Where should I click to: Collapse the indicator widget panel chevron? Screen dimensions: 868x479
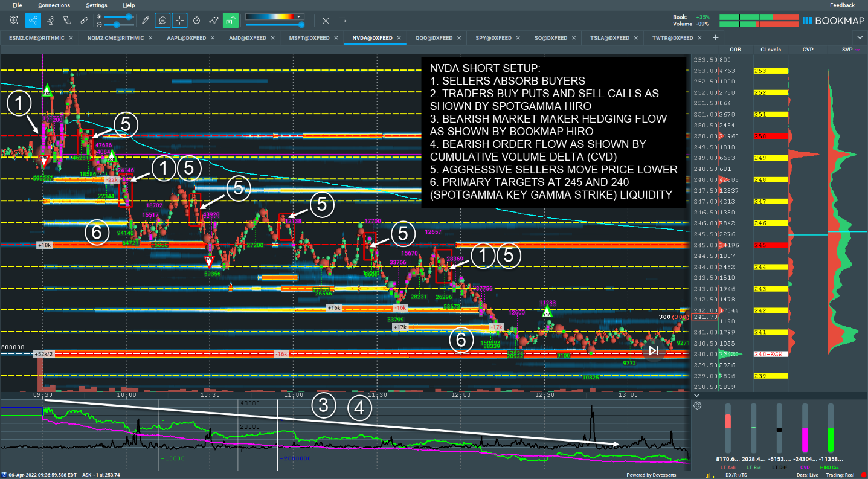(697, 396)
